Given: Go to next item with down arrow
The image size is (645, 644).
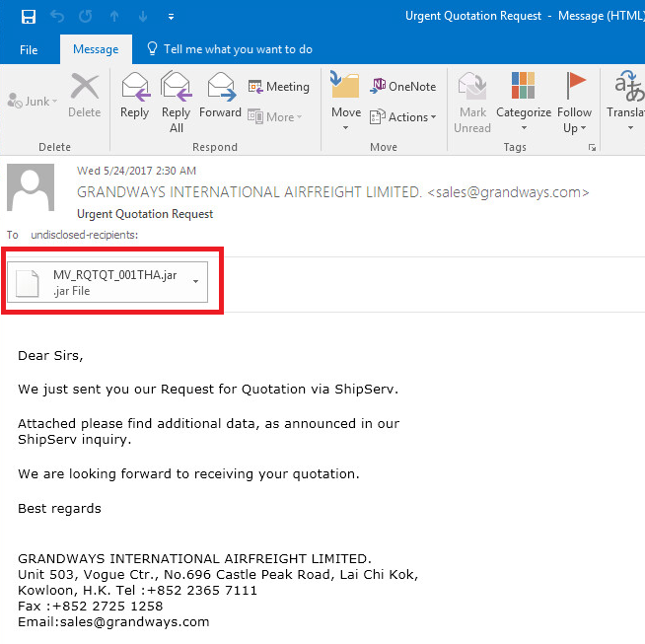Looking at the screenshot, I should 143,17.
